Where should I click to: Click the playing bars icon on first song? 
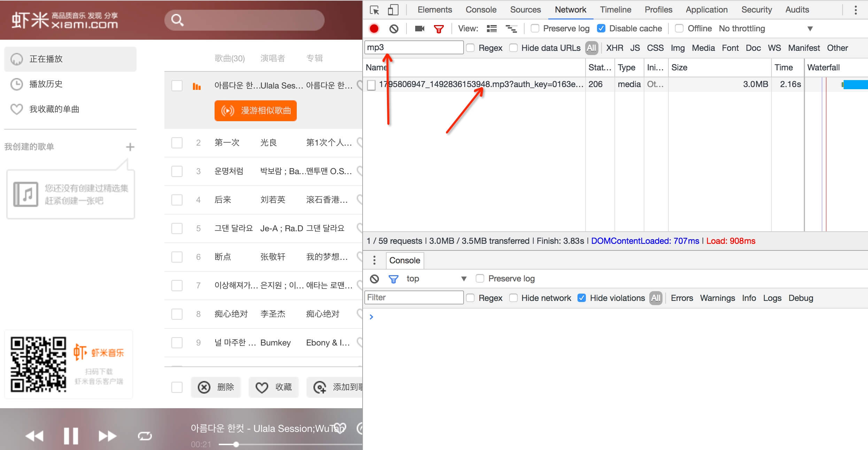point(197,86)
